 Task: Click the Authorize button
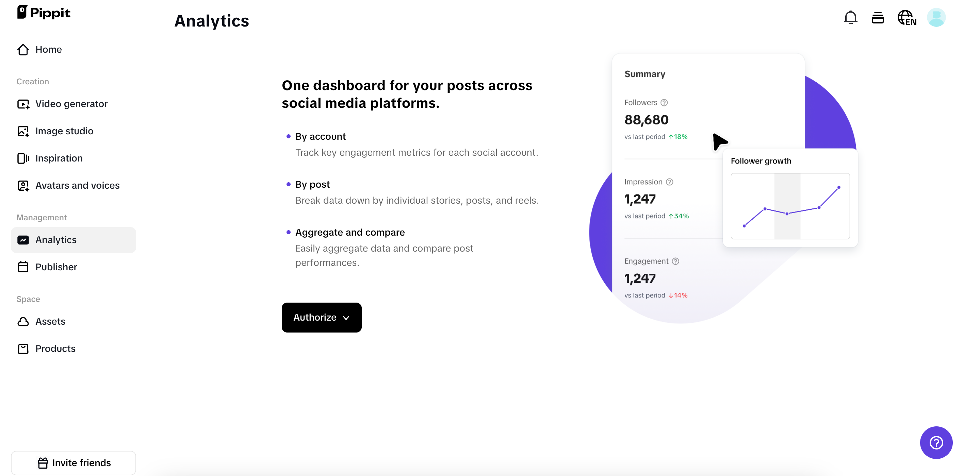[315, 318]
